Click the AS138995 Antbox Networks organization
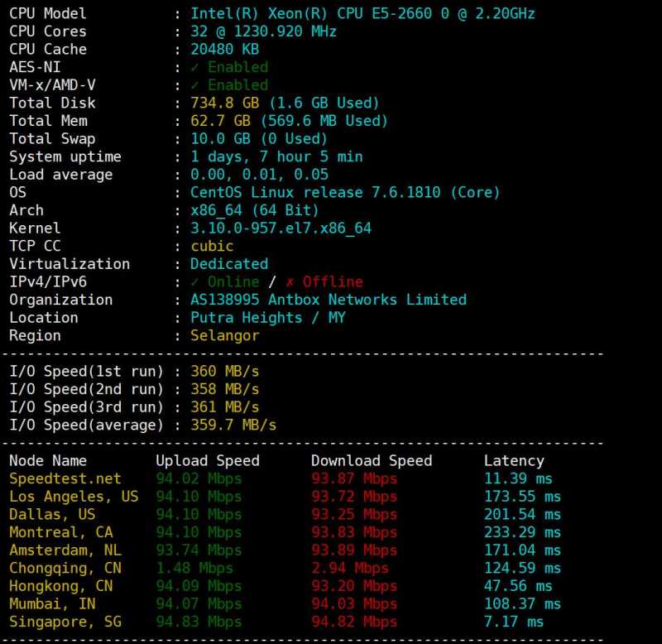This screenshot has height=644, width=662. [329, 300]
